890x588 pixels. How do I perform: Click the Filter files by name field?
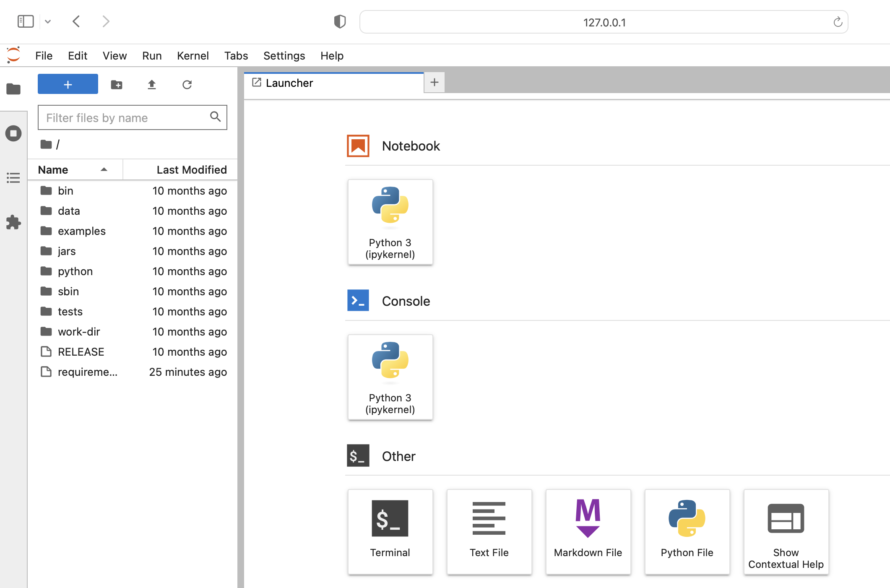point(126,118)
